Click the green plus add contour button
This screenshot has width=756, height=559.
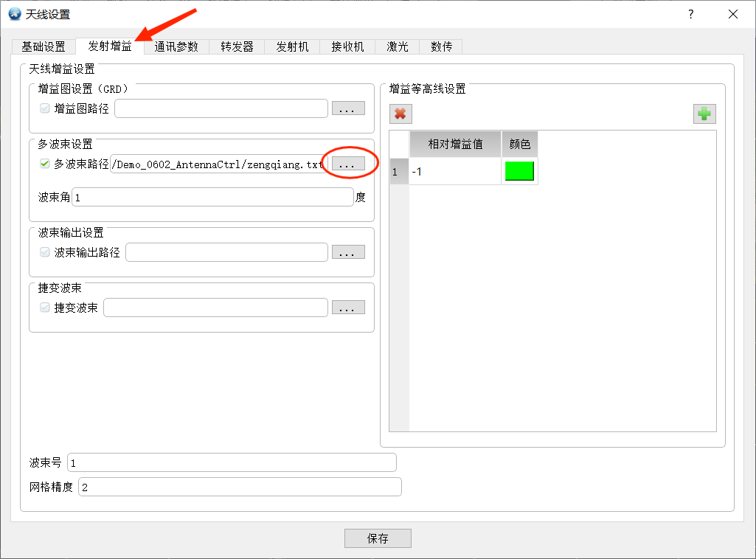point(704,114)
